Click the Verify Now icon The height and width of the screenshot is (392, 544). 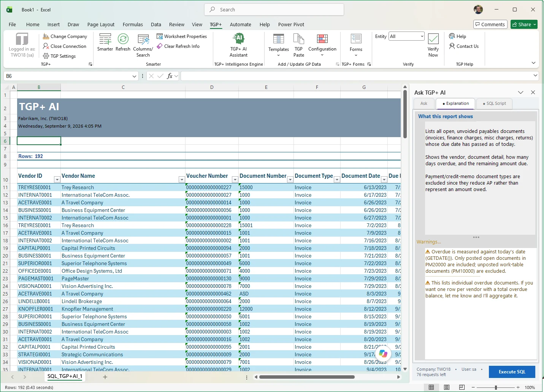click(x=433, y=39)
